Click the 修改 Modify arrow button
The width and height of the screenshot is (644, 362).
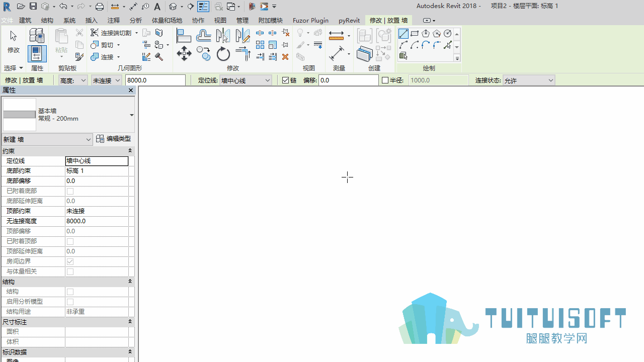pos(14,42)
